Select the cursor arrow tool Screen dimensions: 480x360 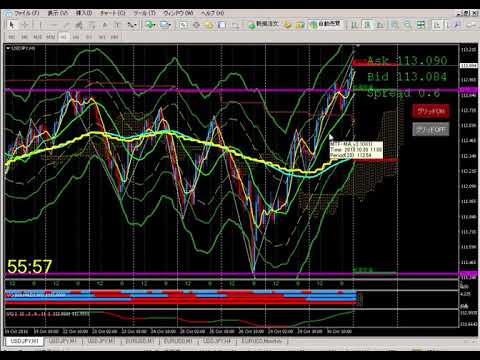(12, 25)
